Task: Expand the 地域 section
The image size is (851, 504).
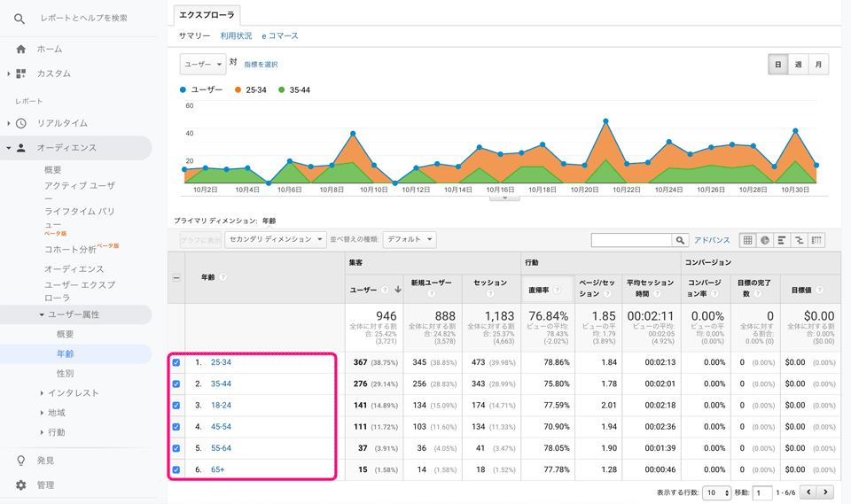Action: coord(42,412)
